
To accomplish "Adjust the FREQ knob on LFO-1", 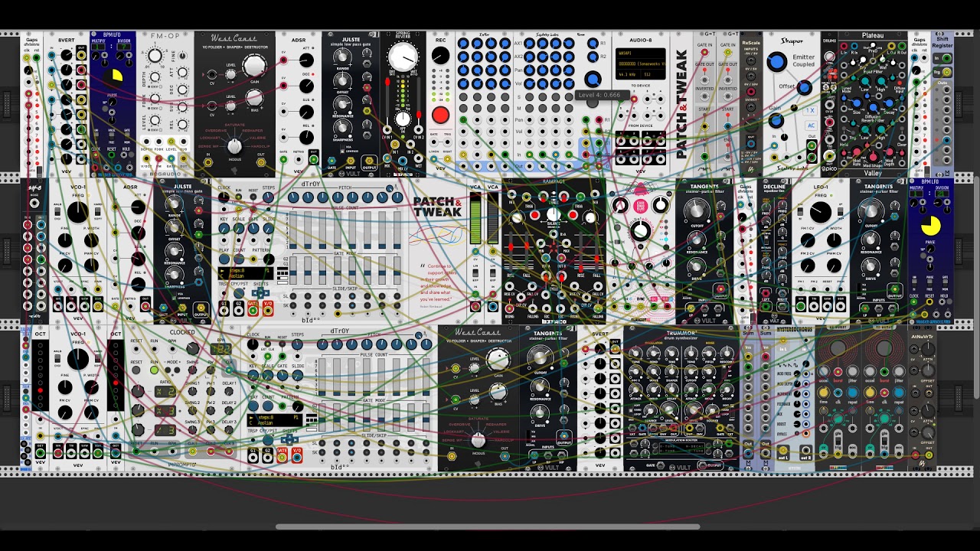I will (x=820, y=213).
